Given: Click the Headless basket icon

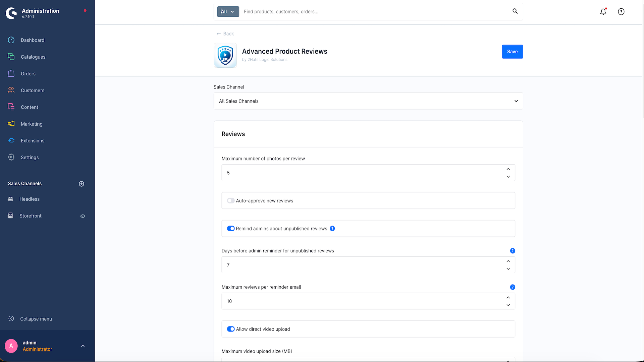Looking at the screenshot, I should (11, 199).
